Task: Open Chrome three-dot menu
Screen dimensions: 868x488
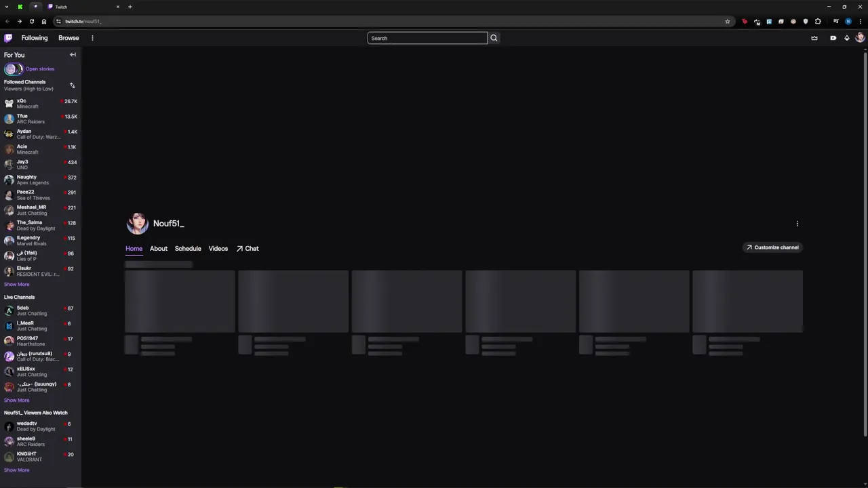Action: [x=861, y=21]
